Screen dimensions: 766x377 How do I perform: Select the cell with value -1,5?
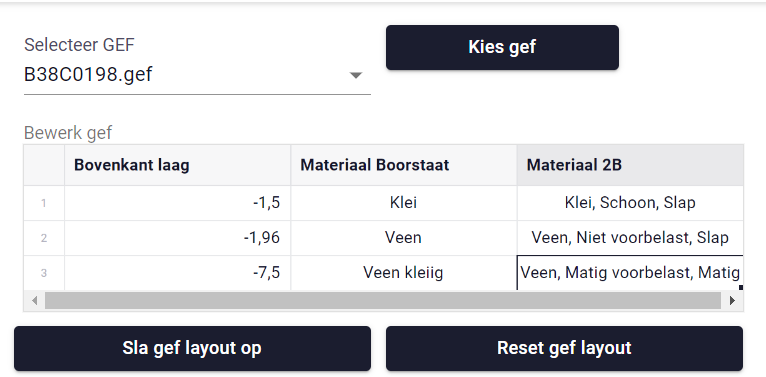pos(177,203)
